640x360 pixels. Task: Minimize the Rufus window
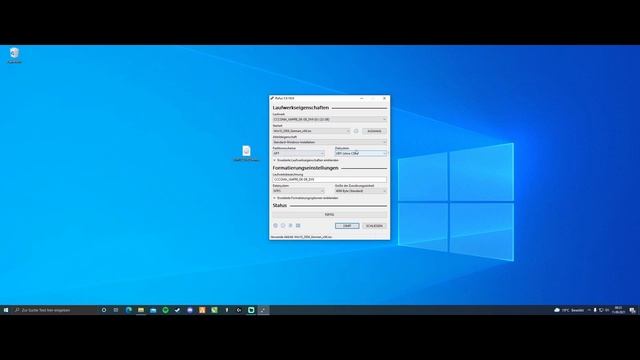coord(362,98)
